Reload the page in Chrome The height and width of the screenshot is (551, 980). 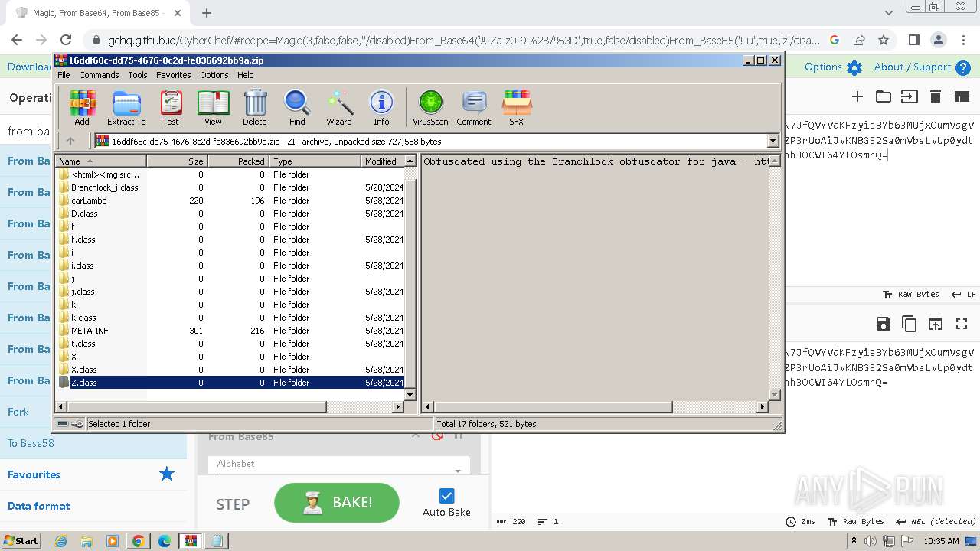point(66,40)
